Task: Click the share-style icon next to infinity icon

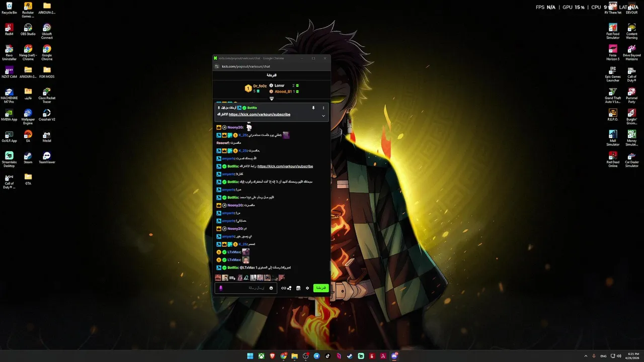Action: pos(289,288)
